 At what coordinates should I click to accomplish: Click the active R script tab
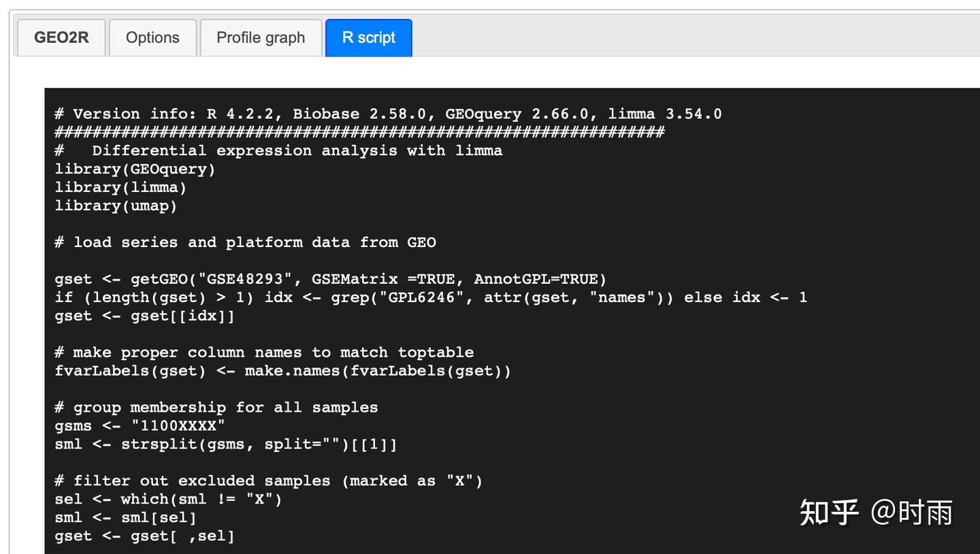click(368, 37)
